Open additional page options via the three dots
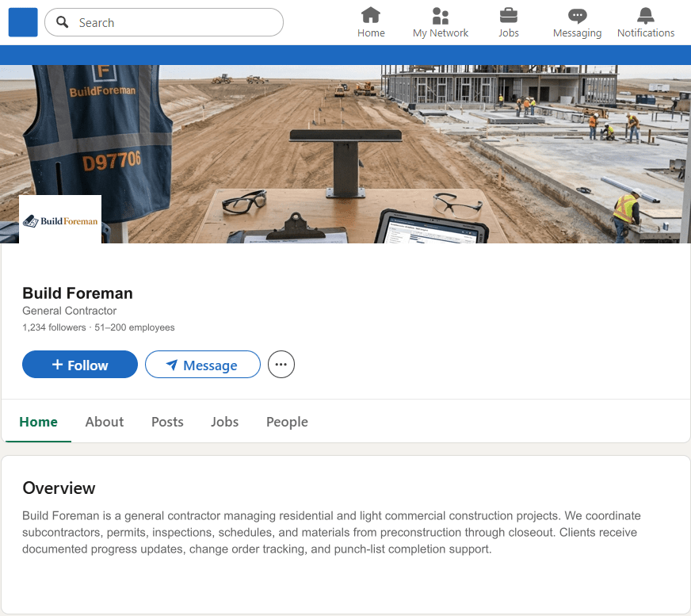 [281, 364]
